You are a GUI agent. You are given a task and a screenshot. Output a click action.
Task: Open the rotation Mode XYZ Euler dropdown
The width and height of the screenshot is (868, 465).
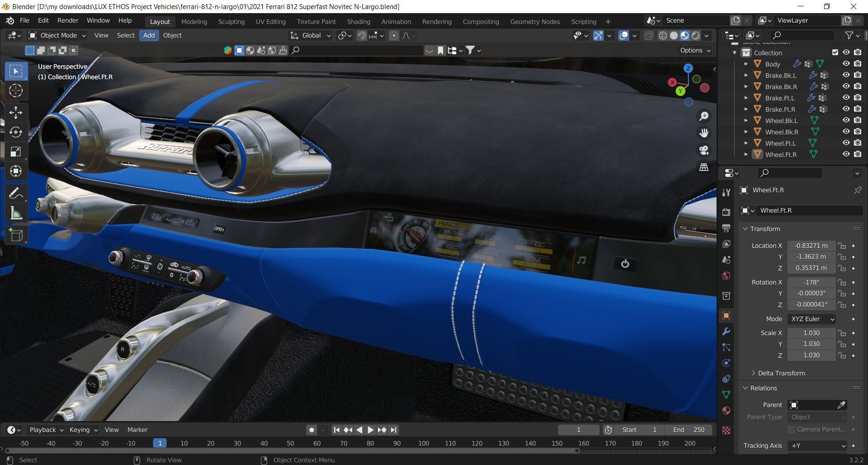(x=811, y=319)
